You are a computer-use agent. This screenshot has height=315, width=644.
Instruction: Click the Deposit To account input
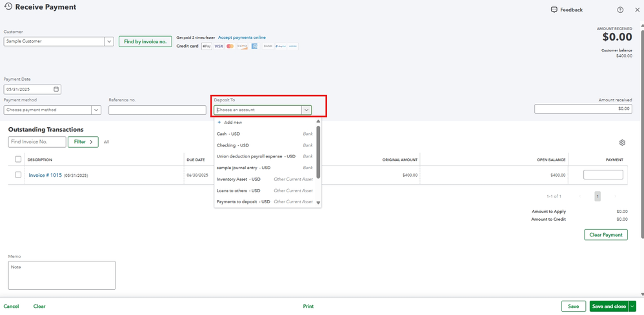[x=258, y=110]
